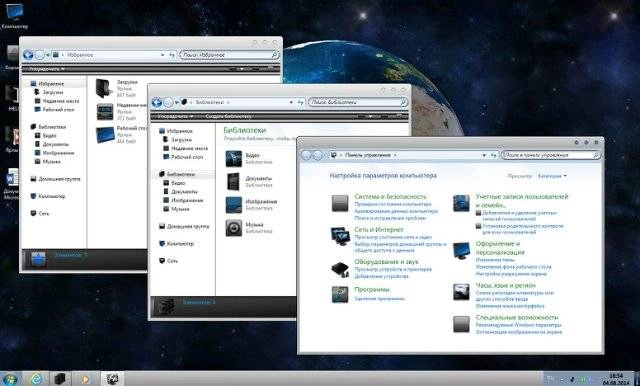The image size is (640, 386).
Task: Open recent pages dropdown in Библиотеки window
Action: (177, 102)
